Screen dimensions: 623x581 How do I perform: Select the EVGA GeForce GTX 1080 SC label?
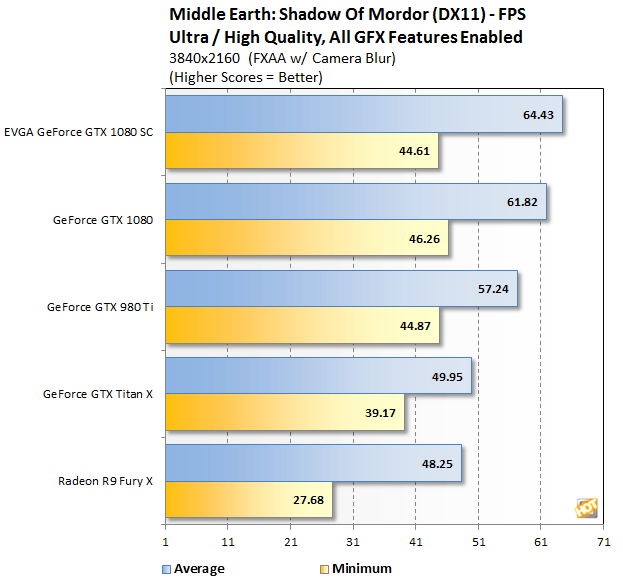click(79, 132)
